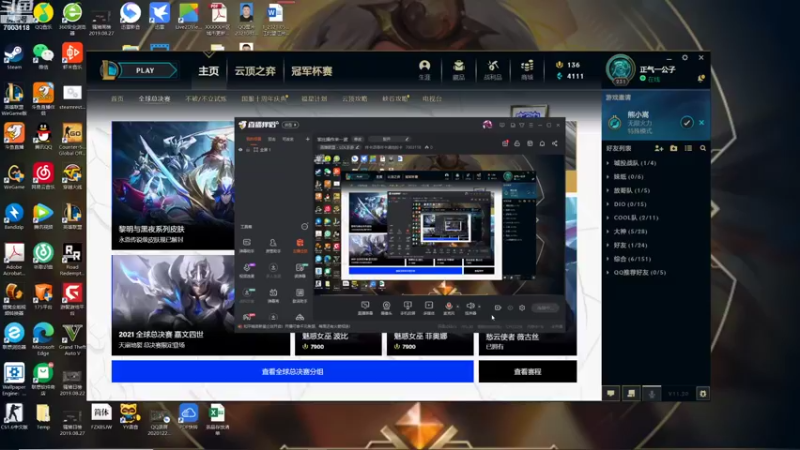The width and height of the screenshot is (800, 450).
Task: Open the 主页 tab in League client
Action: (208, 71)
